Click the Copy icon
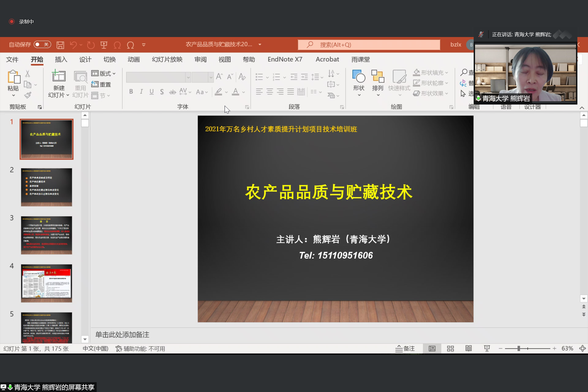 [x=27, y=85]
